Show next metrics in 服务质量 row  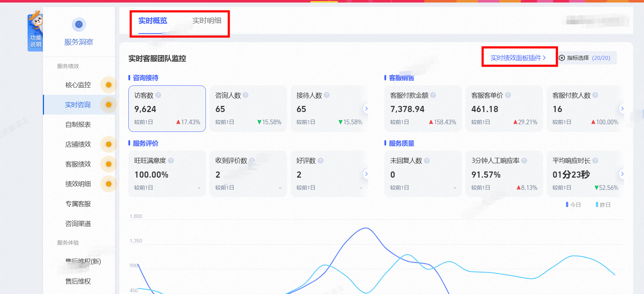point(622,174)
